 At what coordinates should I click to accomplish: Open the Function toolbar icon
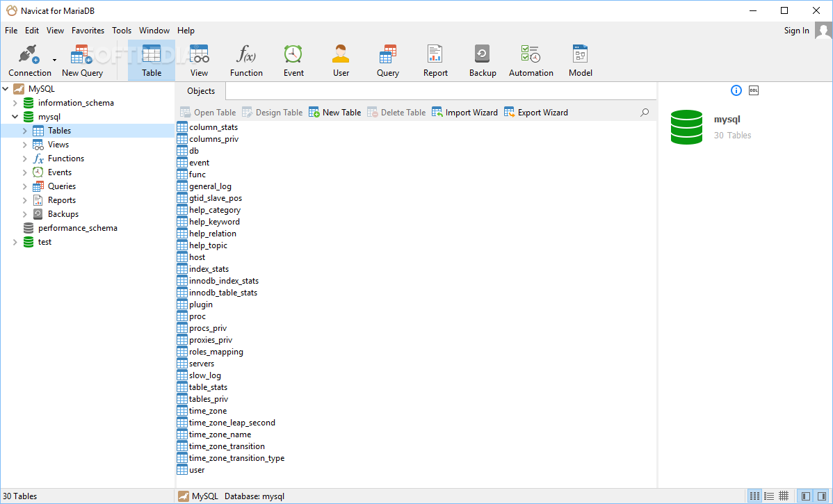pyautogui.click(x=246, y=60)
